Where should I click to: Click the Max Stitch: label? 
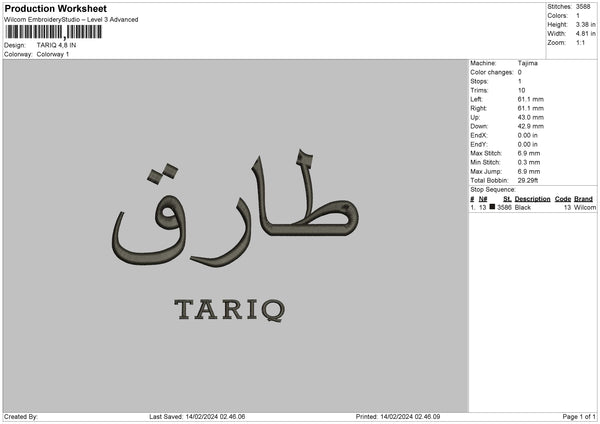486,153
